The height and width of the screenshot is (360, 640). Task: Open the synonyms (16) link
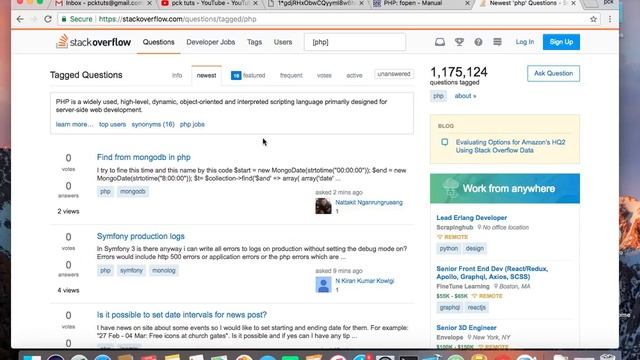pyautogui.click(x=153, y=124)
